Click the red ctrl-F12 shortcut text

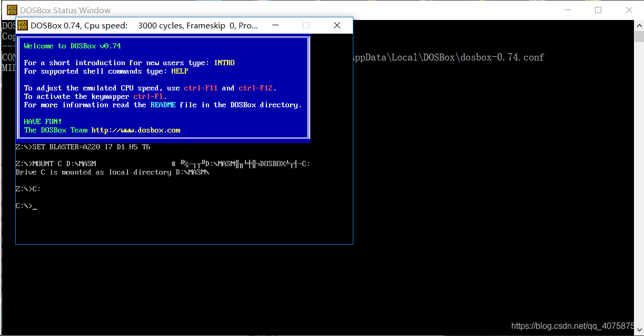pos(256,88)
